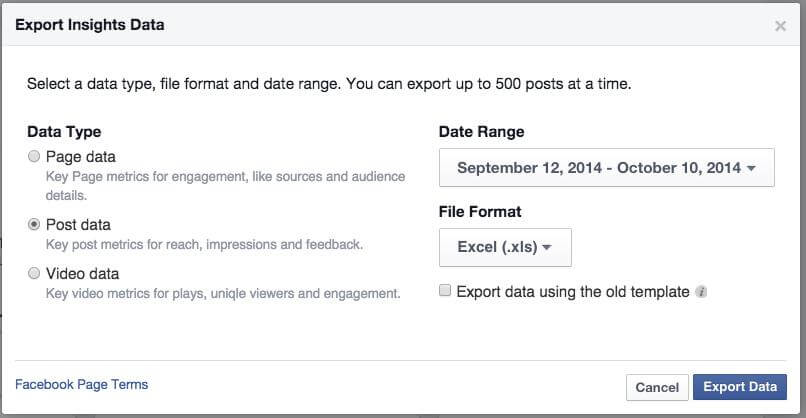
Task: Click the "Post data" option label text
Action: pos(78,225)
